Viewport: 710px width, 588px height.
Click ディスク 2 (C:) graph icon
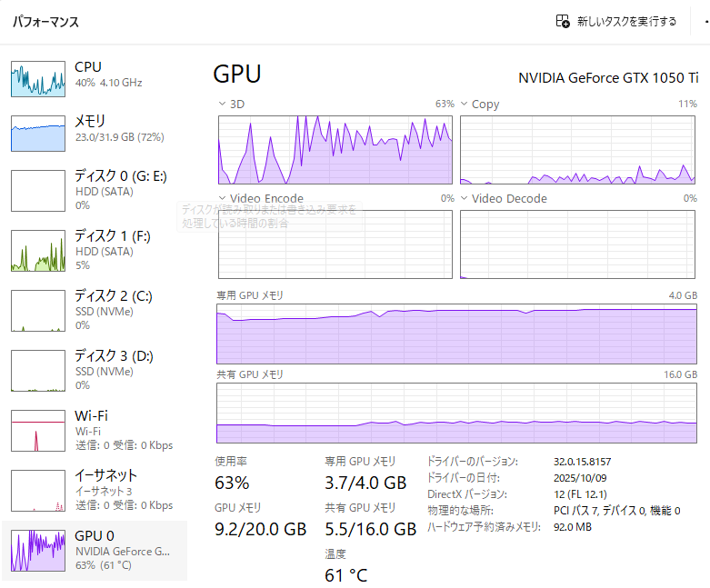[37, 311]
